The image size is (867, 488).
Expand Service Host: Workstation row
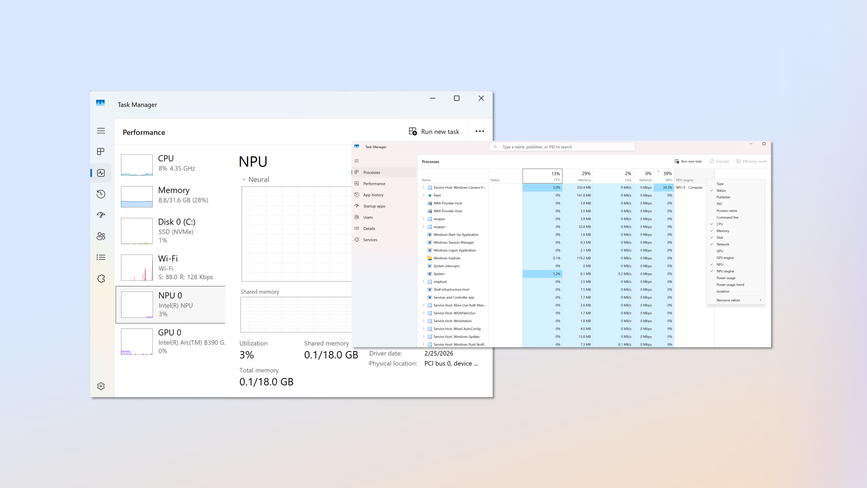tap(424, 321)
